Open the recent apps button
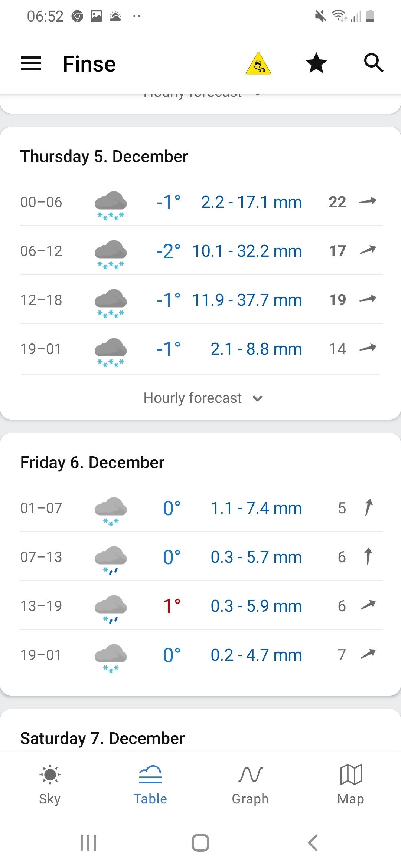The height and width of the screenshot is (868, 401). pos(88,842)
